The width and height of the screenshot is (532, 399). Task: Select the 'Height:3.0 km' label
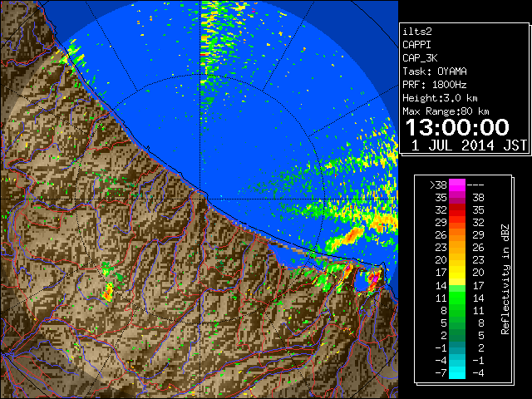(x=440, y=98)
